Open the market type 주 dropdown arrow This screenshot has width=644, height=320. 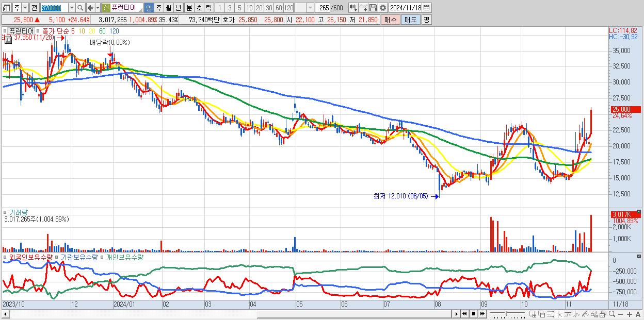point(25,8)
